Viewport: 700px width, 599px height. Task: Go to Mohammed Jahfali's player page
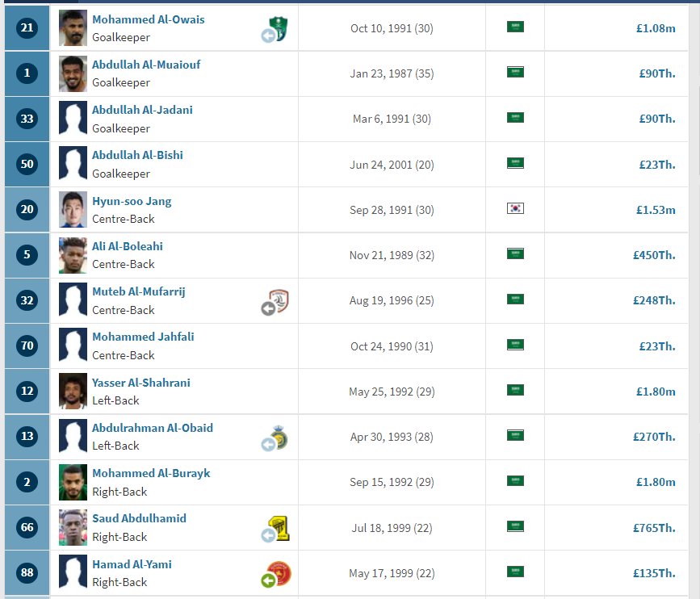tap(143, 337)
